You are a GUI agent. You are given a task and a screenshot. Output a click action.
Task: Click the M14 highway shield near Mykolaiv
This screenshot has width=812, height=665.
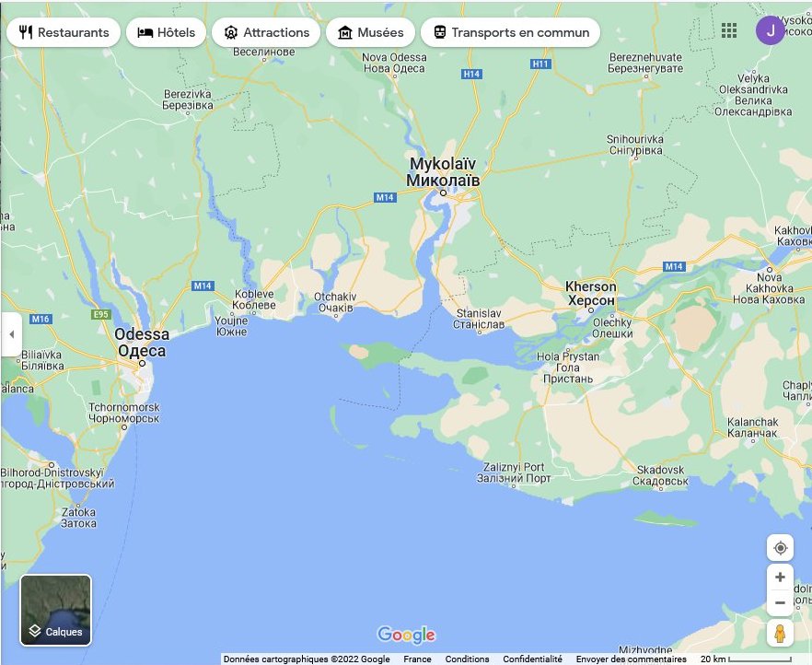384,197
